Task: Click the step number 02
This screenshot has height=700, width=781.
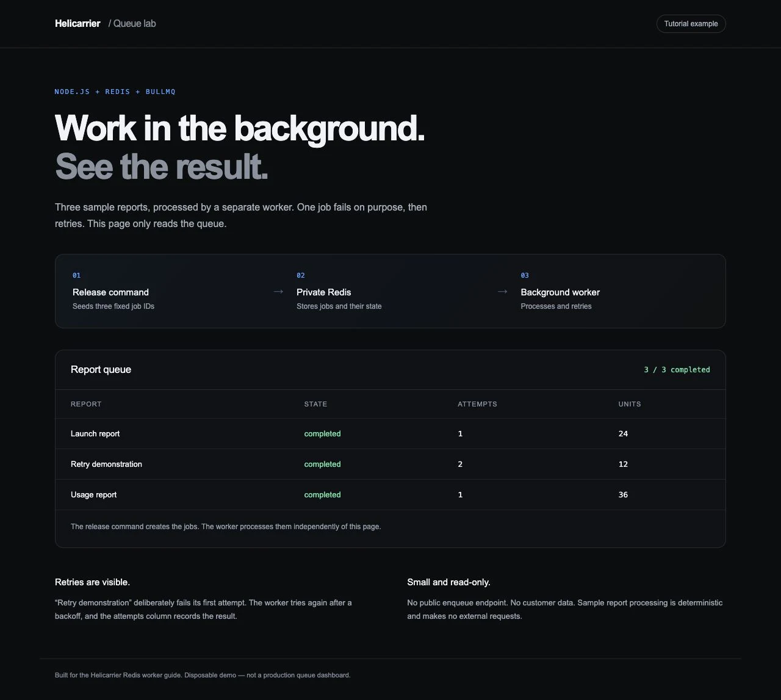Action: tap(301, 275)
